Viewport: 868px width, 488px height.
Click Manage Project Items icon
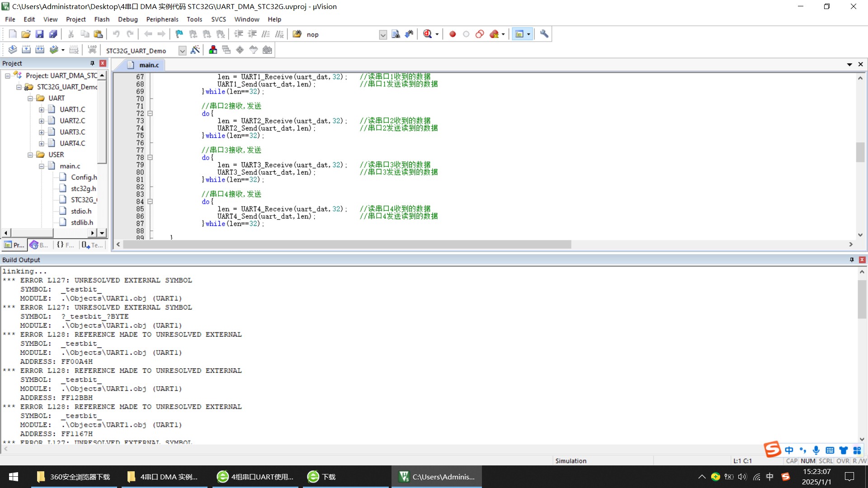[212, 50]
